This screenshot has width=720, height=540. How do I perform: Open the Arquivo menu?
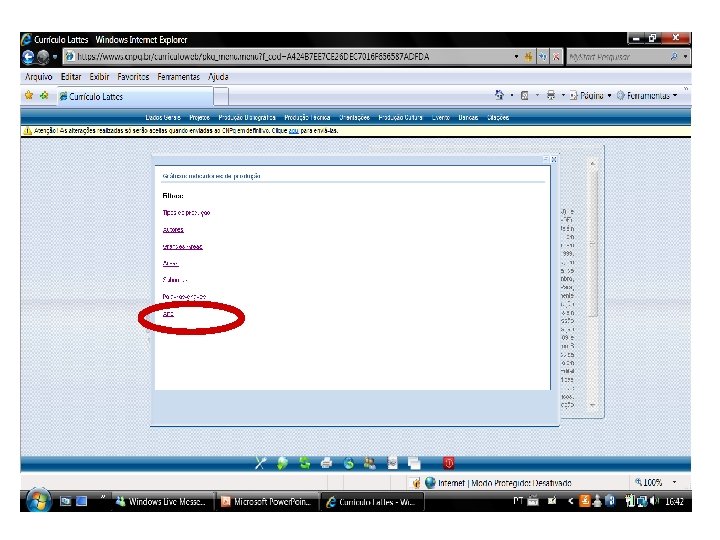point(39,77)
